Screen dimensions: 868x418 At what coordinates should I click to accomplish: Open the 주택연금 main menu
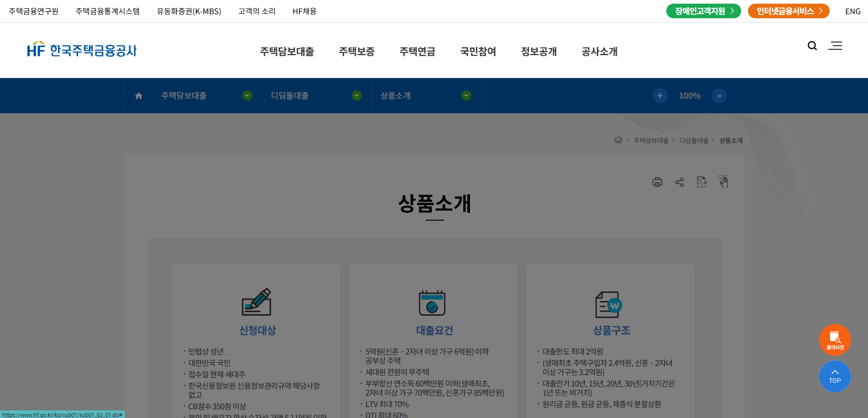417,52
